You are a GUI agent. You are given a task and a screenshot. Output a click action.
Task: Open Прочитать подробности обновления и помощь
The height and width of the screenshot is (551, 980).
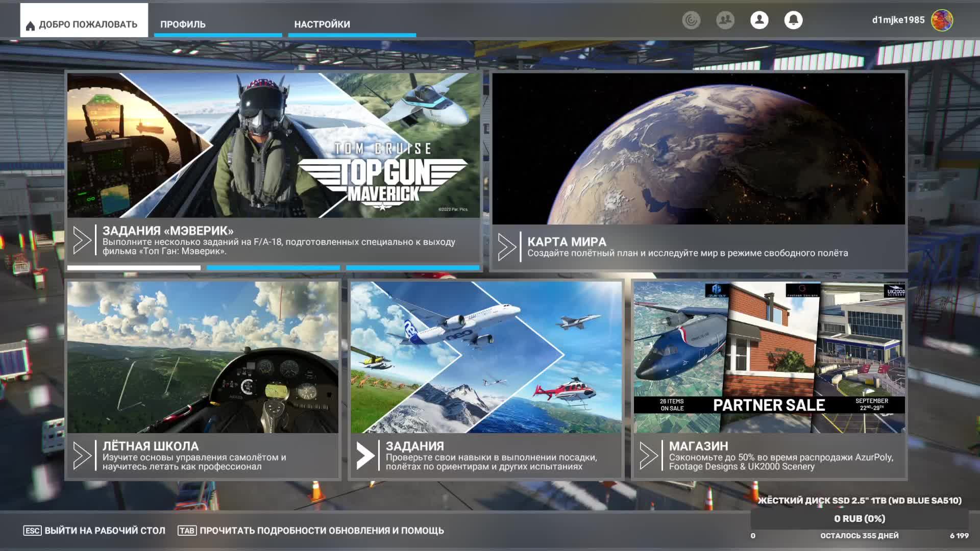322,531
